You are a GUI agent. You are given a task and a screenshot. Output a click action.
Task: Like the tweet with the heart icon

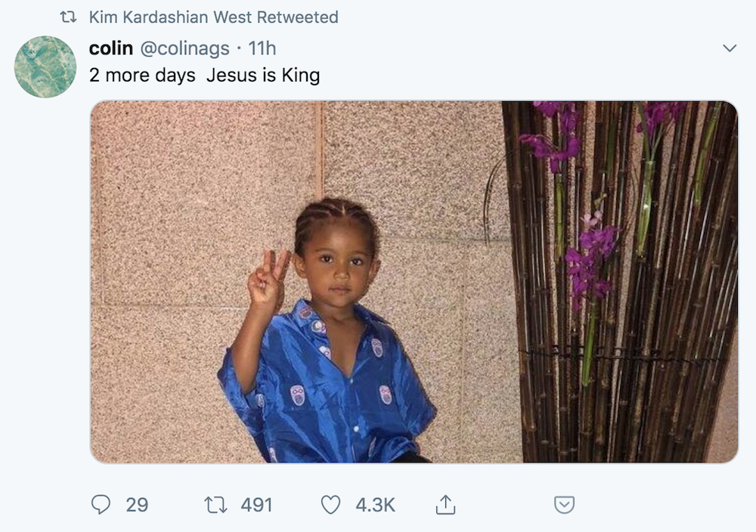coord(331,505)
